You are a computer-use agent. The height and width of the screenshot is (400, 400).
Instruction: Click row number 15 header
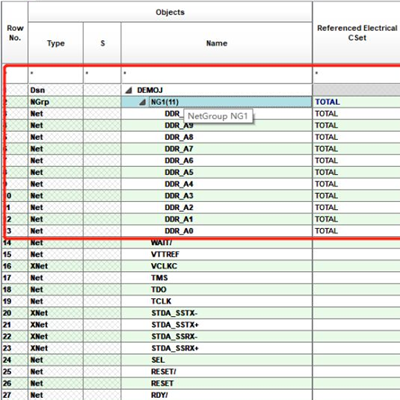(x=15, y=254)
